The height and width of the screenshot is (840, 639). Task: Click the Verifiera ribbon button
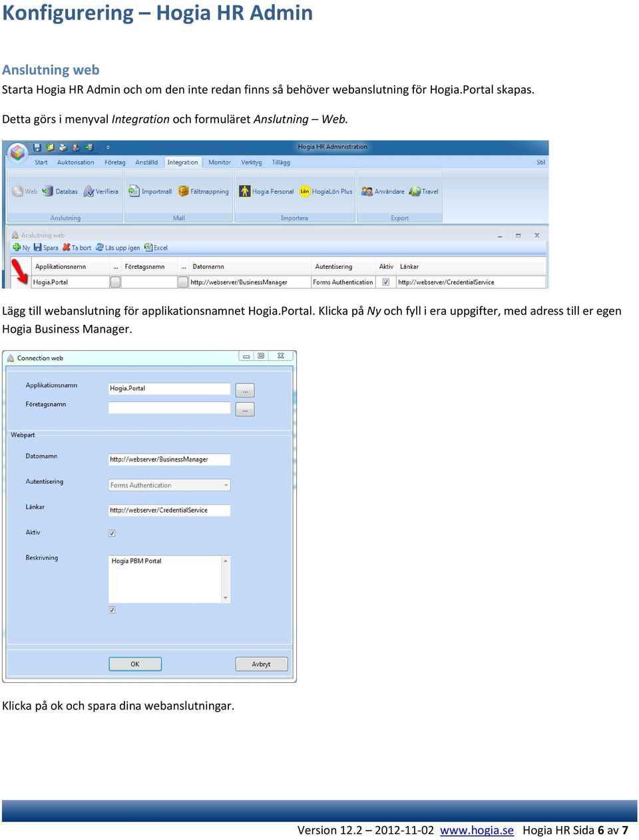click(101, 192)
